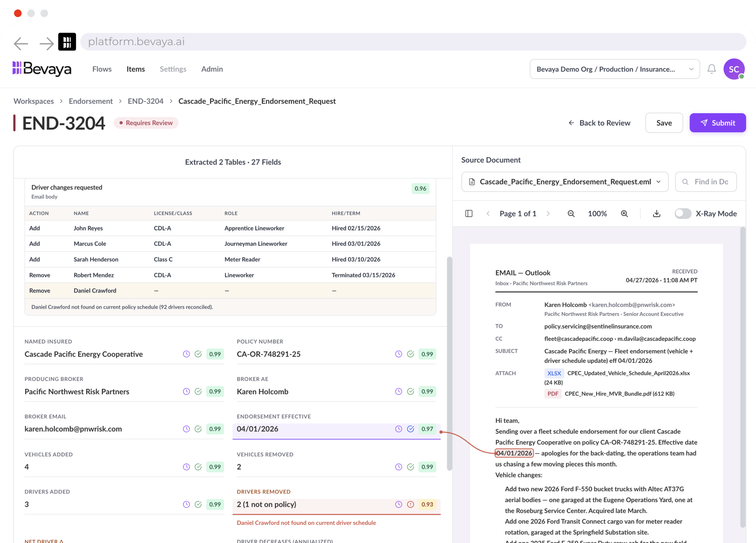Open the Admin tab
Viewport: 756px width, 543px height.
pos(212,69)
